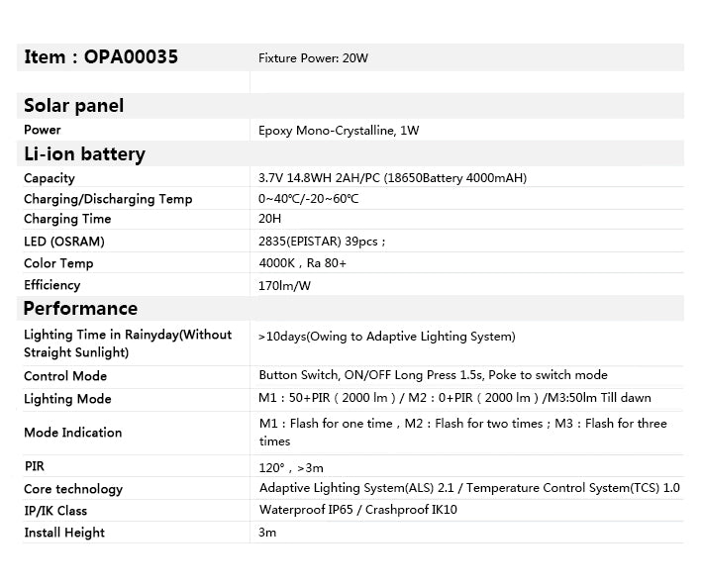Click the Performance section header
The height and width of the screenshot is (588, 702).
coord(80,308)
